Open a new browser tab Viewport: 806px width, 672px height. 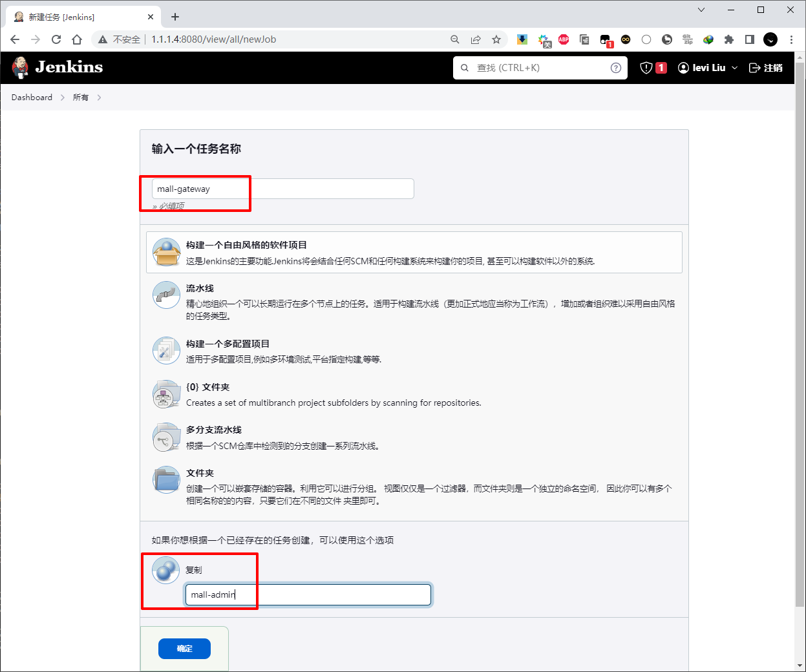(x=175, y=17)
